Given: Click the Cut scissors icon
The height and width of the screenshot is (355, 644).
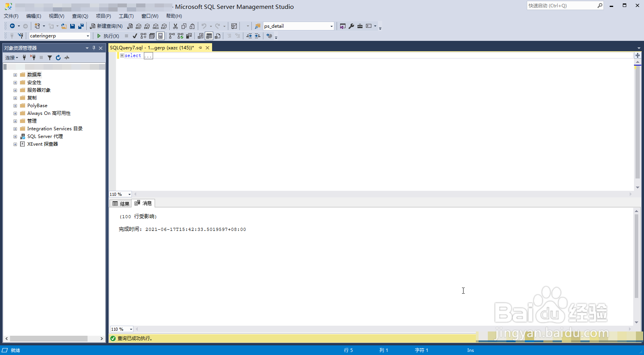Looking at the screenshot, I should click(x=175, y=26).
